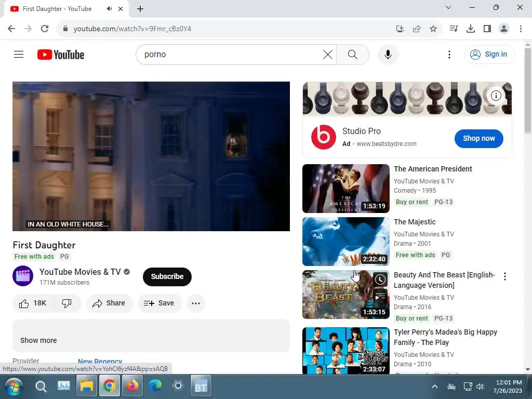Open YouTube Movies & TV channel avatar
The image size is (532, 399).
point(23,276)
